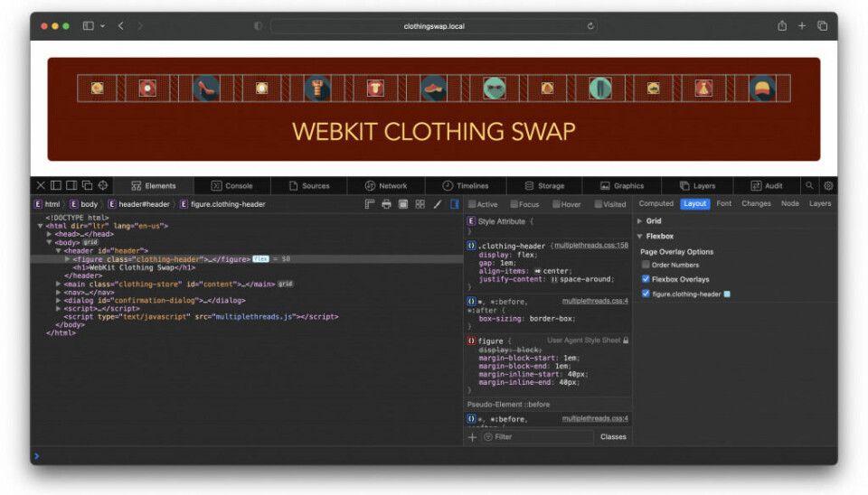Open the Share menu in Safari
The height and width of the screenshot is (495, 868).
(781, 25)
